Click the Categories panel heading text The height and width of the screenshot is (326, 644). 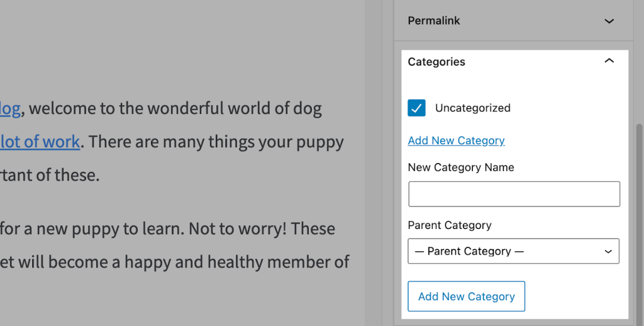tap(436, 62)
